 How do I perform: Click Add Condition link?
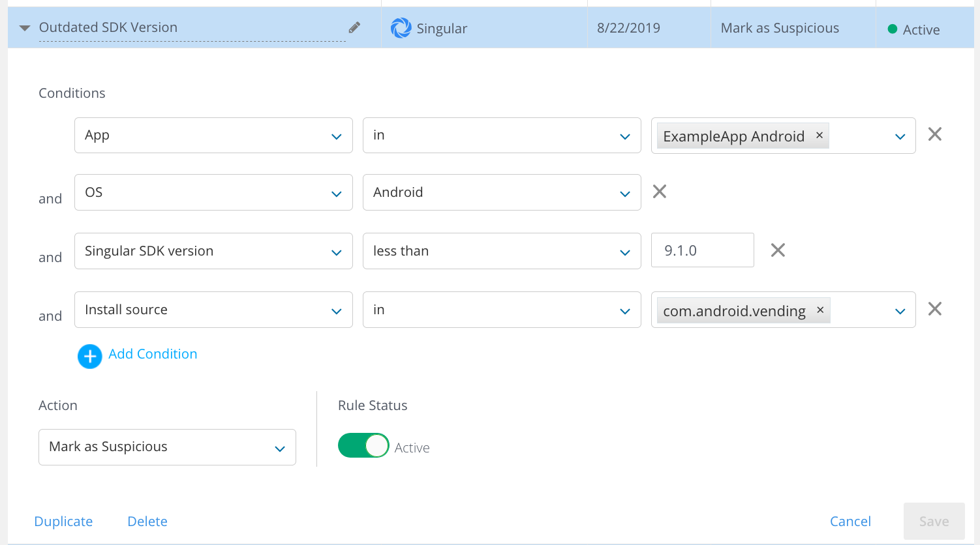[x=153, y=354]
